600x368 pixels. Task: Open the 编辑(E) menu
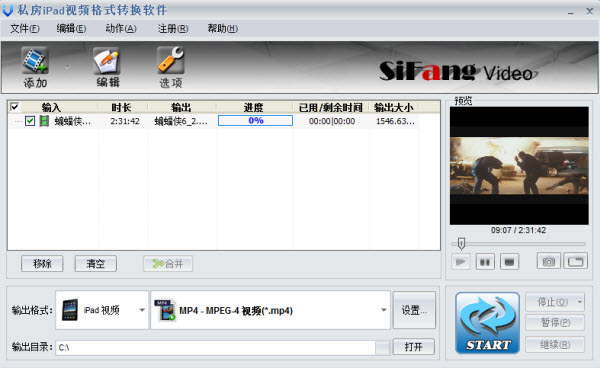pyautogui.click(x=71, y=29)
